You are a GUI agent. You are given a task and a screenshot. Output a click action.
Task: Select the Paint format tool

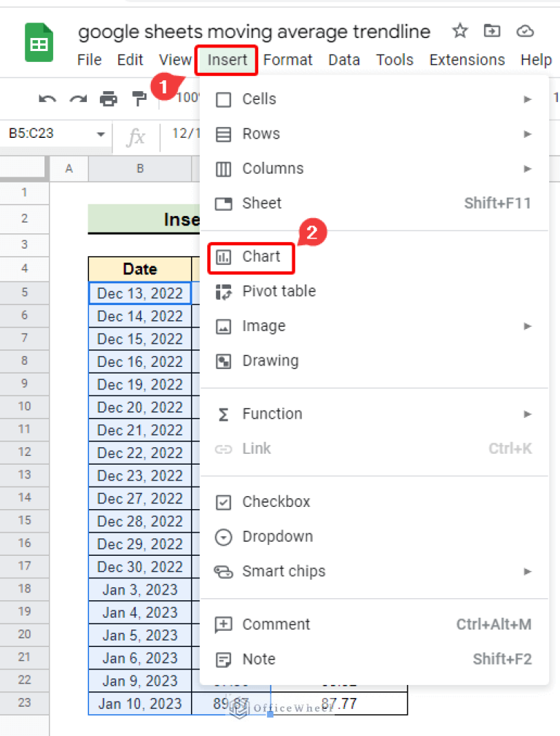click(139, 98)
